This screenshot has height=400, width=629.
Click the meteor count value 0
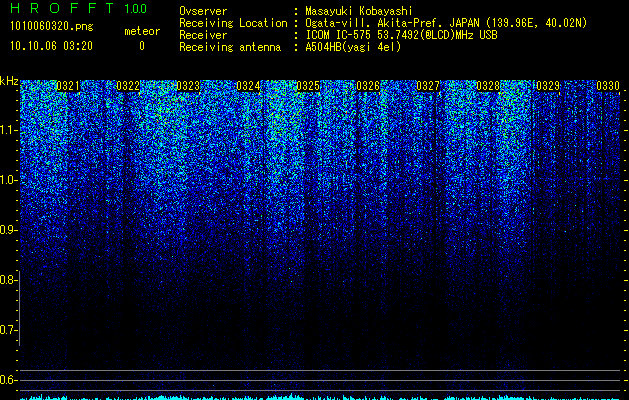point(142,46)
